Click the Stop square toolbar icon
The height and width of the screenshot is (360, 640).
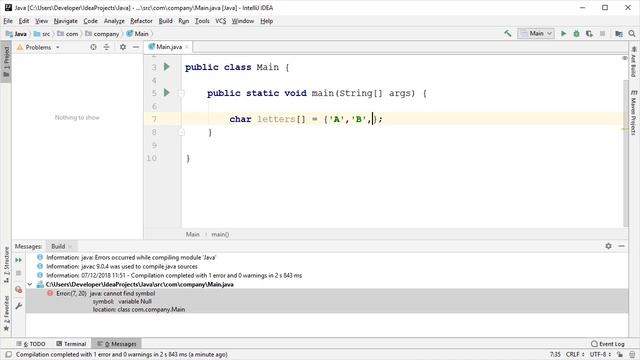tap(602, 33)
